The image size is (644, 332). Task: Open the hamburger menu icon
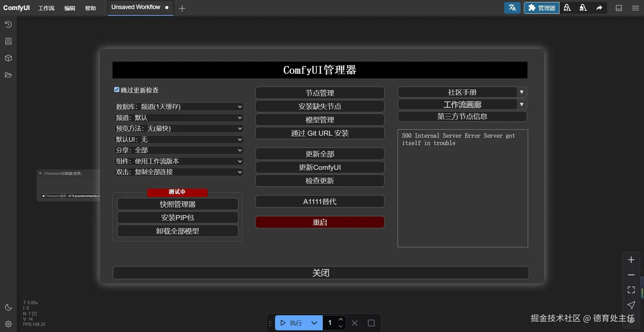(636, 8)
